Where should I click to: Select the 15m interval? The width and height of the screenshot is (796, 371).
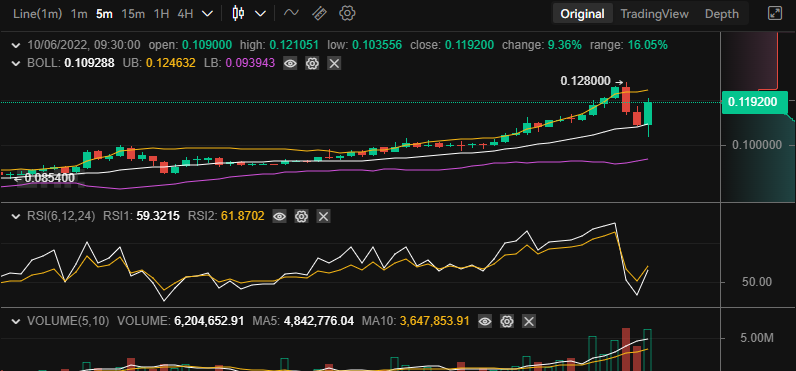[x=134, y=14]
